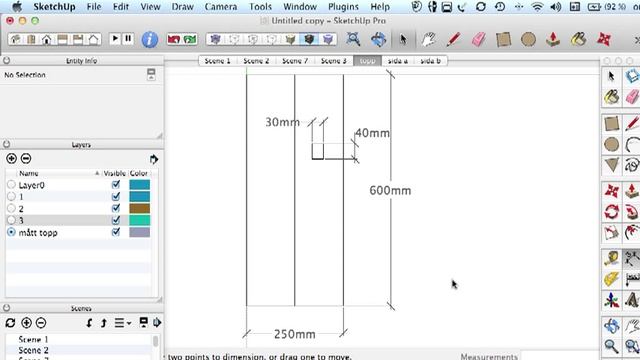Sort layers by Name column header
This screenshot has height=360, width=640.
(57, 173)
